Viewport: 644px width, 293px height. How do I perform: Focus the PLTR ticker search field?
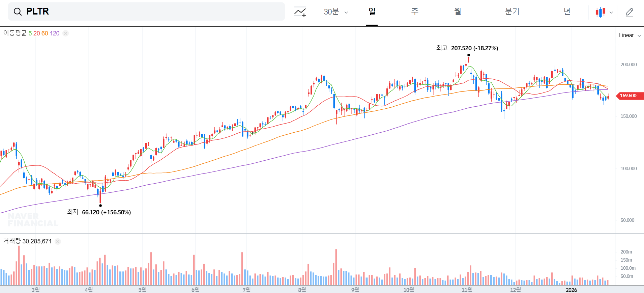coord(146,11)
